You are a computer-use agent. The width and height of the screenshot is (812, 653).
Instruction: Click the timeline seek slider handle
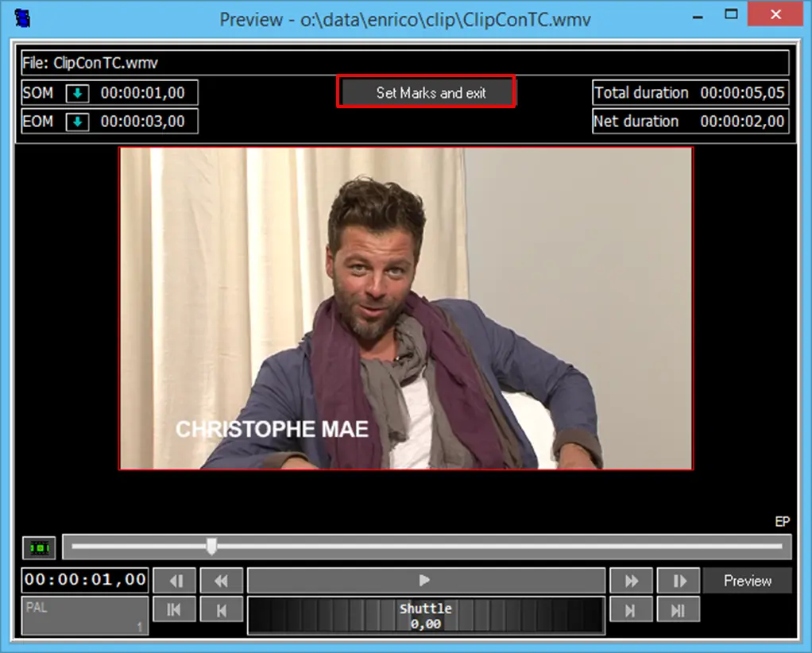point(211,547)
